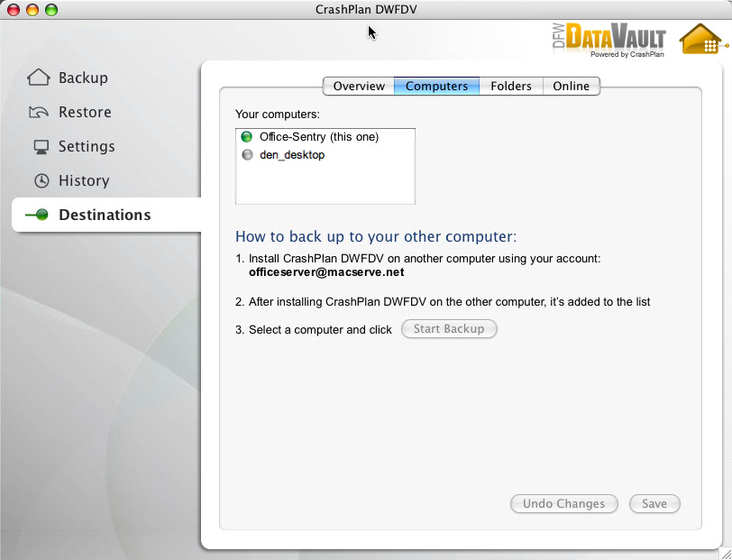This screenshot has height=560, width=732.
Task: Click green status dot beside Office-Sentry
Action: (x=246, y=137)
